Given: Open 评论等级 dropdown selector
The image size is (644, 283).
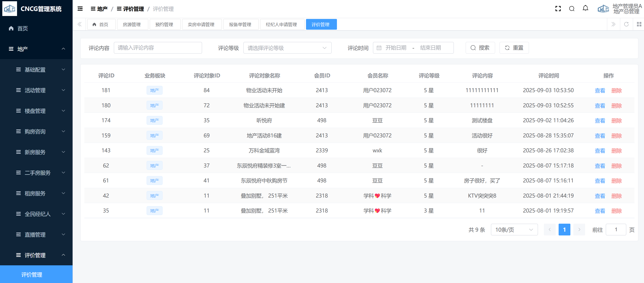Looking at the screenshot, I should 287,48.
